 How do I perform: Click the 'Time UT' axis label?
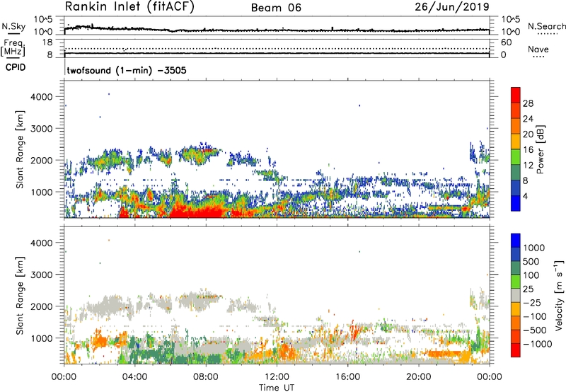[277, 388]
